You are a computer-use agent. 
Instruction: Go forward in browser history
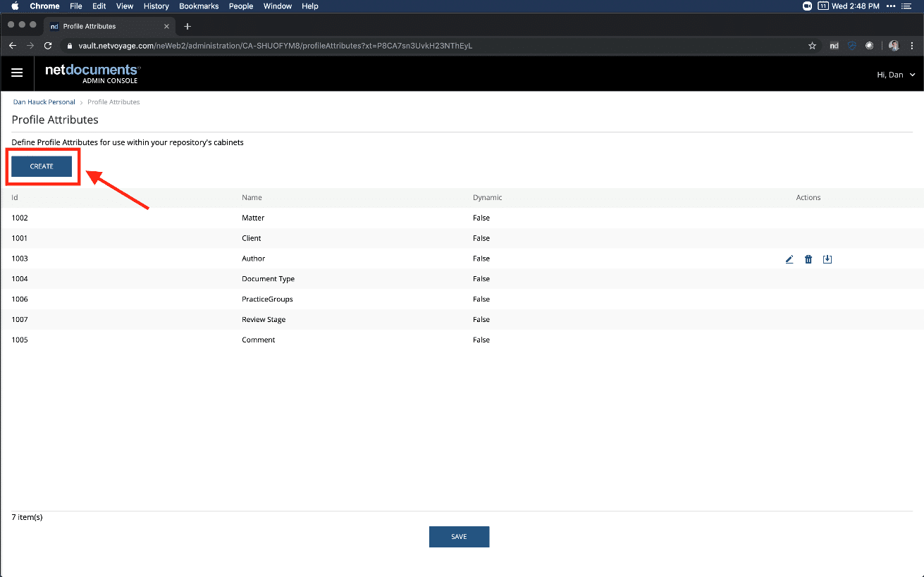tap(30, 46)
